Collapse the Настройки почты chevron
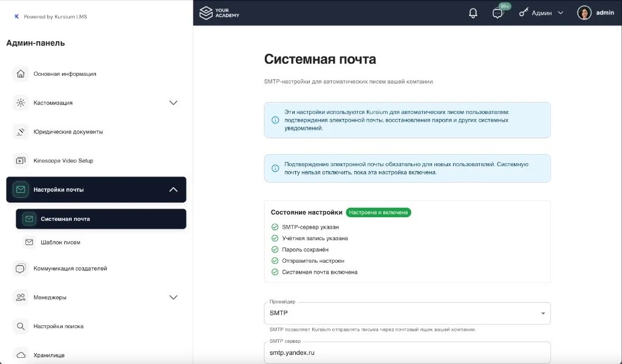 click(173, 189)
